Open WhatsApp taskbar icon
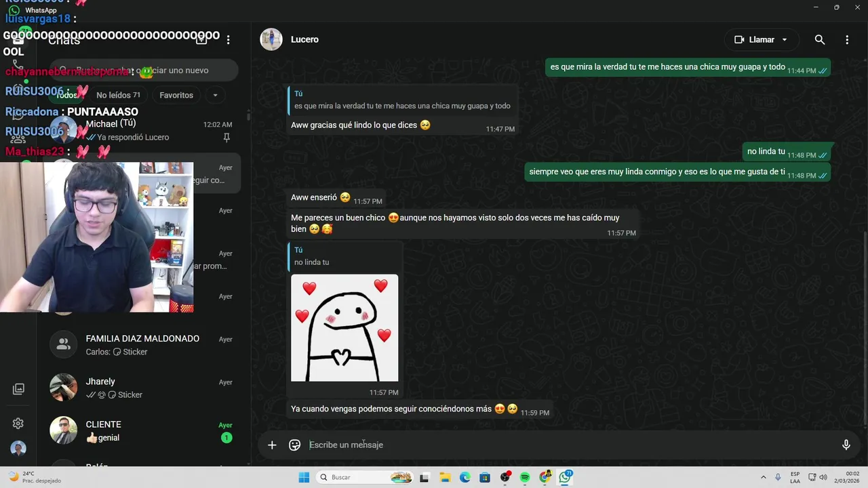 point(566,477)
